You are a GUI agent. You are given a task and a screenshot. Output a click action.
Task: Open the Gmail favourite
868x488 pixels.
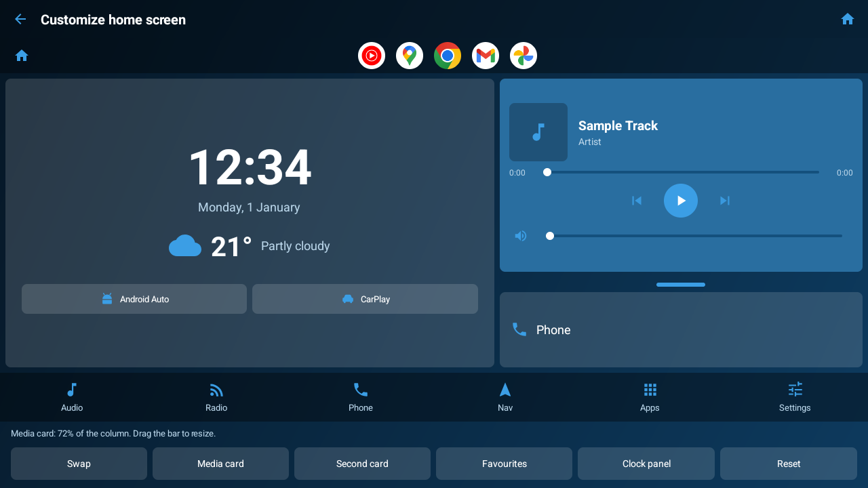486,56
